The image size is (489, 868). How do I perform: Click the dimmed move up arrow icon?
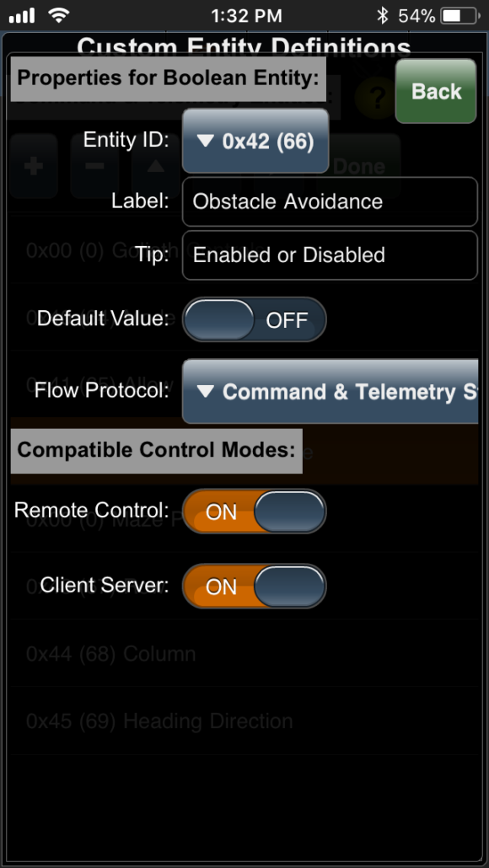coord(156,166)
